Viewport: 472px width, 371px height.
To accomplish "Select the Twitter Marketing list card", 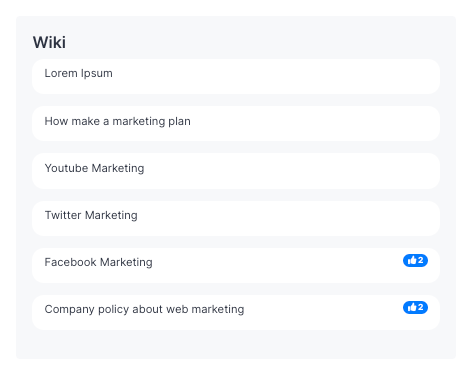I will click(236, 218).
